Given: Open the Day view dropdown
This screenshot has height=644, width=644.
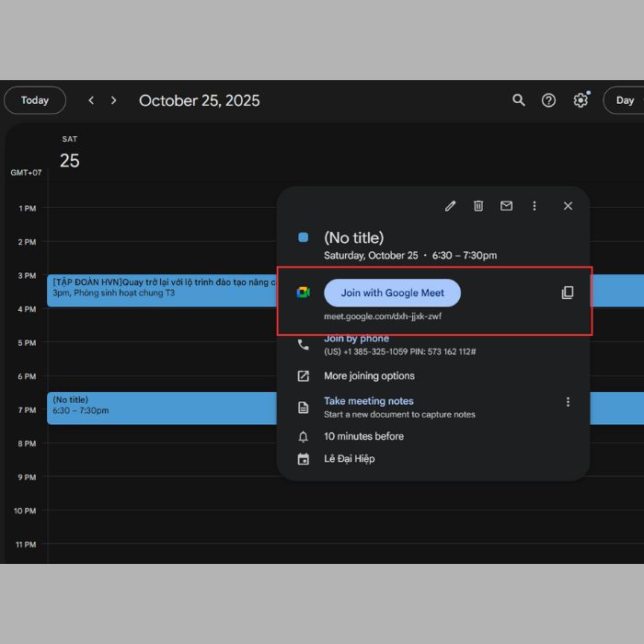Looking at the screenshot, I should (x=625, y=100).
